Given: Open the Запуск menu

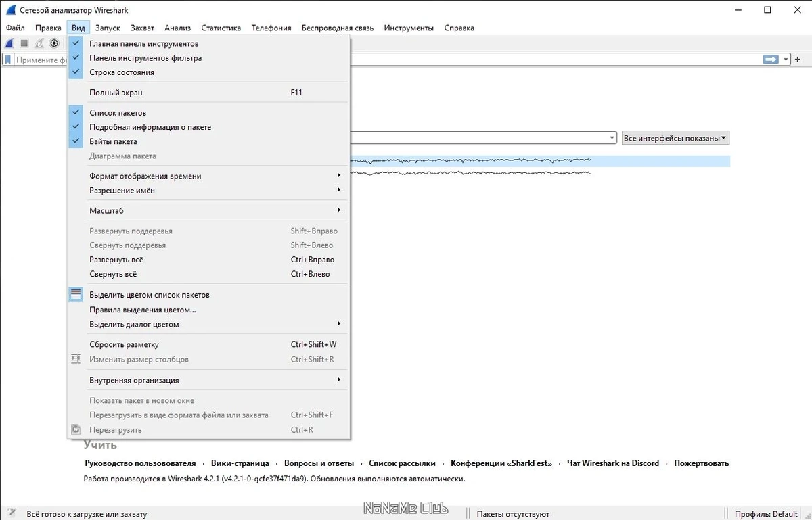Looking at the screenshot, I should (x=108, y=28).
